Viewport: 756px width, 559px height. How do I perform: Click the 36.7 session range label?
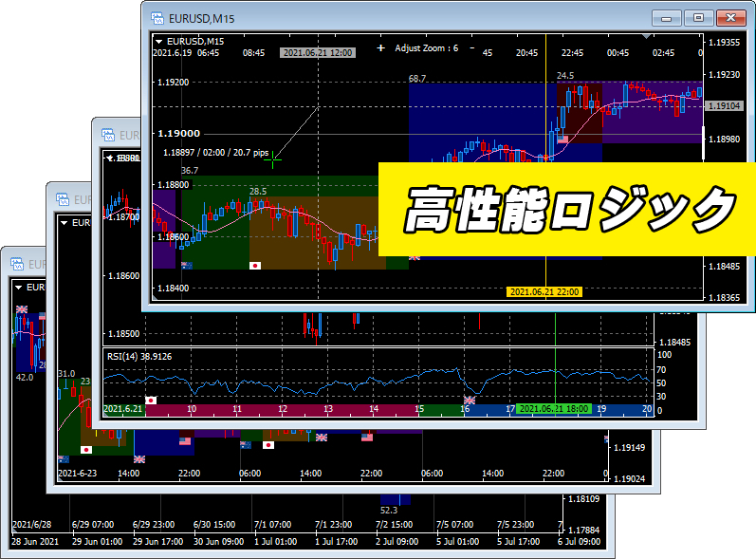[x=190, y=171]
